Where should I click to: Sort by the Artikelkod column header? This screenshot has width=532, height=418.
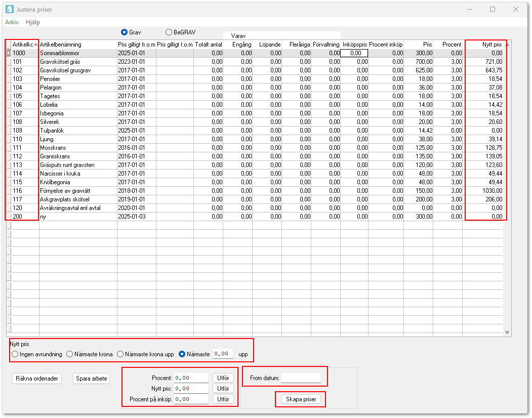(25, 45)
